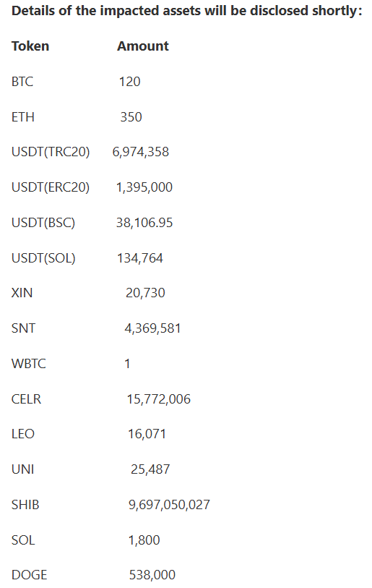Click the Amount column header
Viewport: 372px width, 588px height.
[143, 46]
